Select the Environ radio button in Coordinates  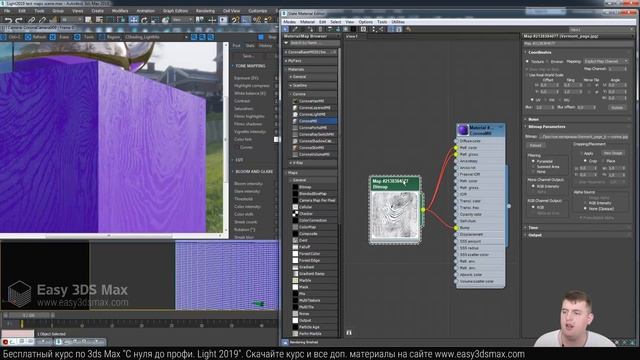(x=548, y=62)
